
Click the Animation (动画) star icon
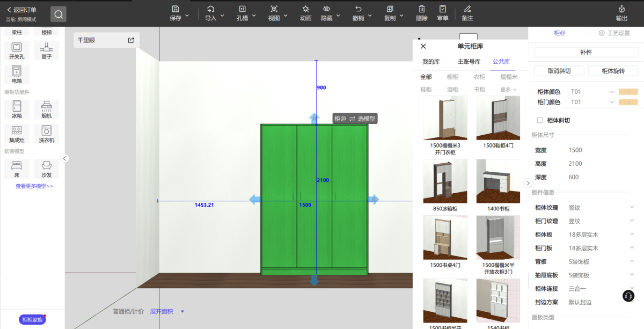(x=305, y=9)
